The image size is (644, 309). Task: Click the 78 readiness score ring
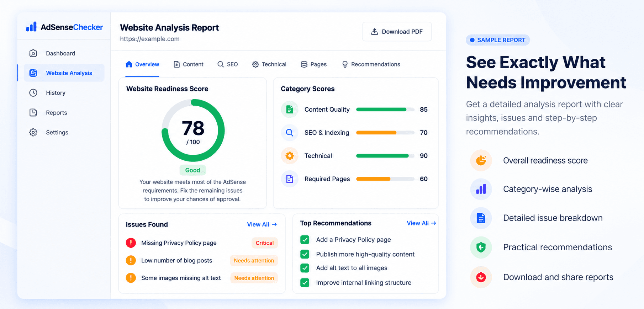coord(193,130)
